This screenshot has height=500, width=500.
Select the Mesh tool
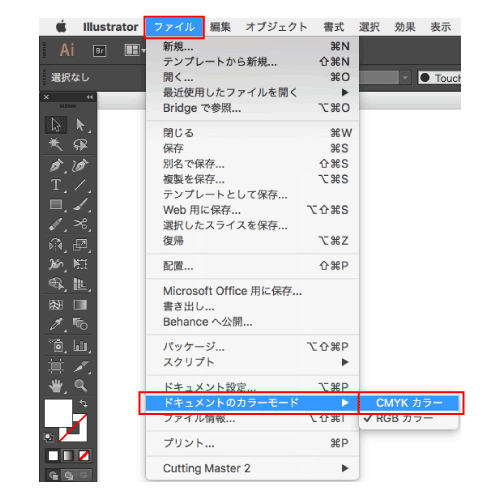pyautogui.click(x=56, y=305)
